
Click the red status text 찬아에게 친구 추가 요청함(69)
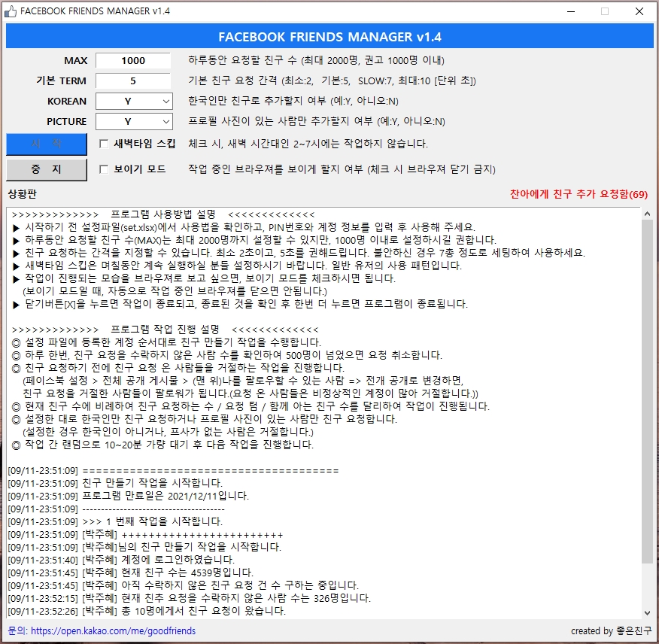click(579, 194)
